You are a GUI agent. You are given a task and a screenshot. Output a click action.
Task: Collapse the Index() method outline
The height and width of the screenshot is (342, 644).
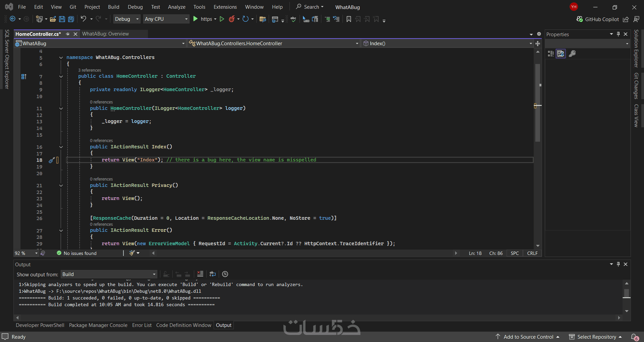coord(61,147)
